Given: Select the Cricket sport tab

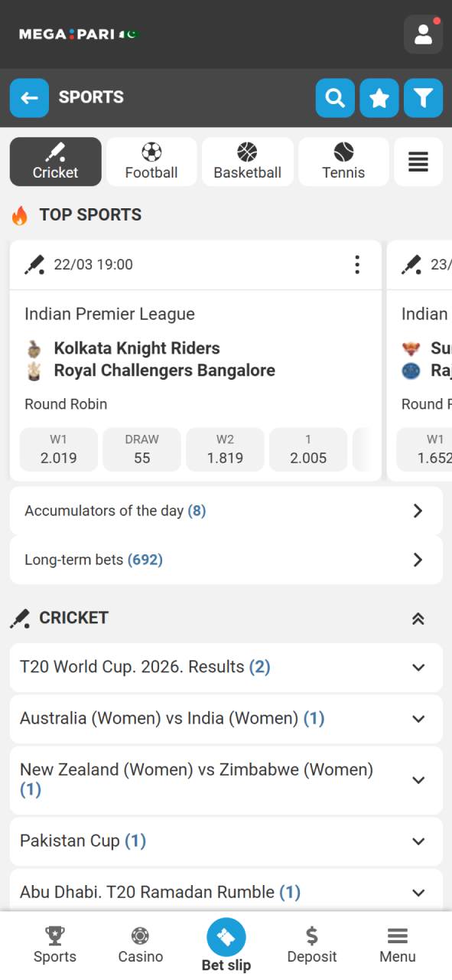Looking at the screenshot, I should (55, 162).
